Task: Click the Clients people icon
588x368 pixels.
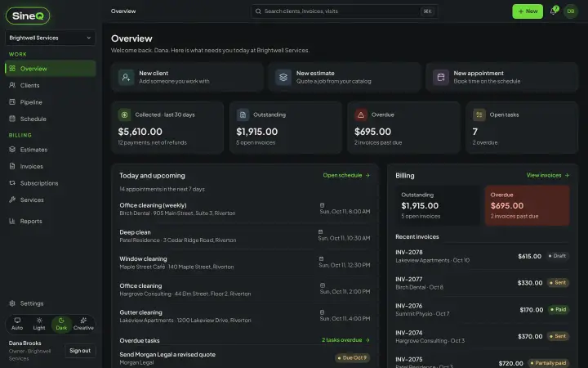Action: [x=12, y=85]
